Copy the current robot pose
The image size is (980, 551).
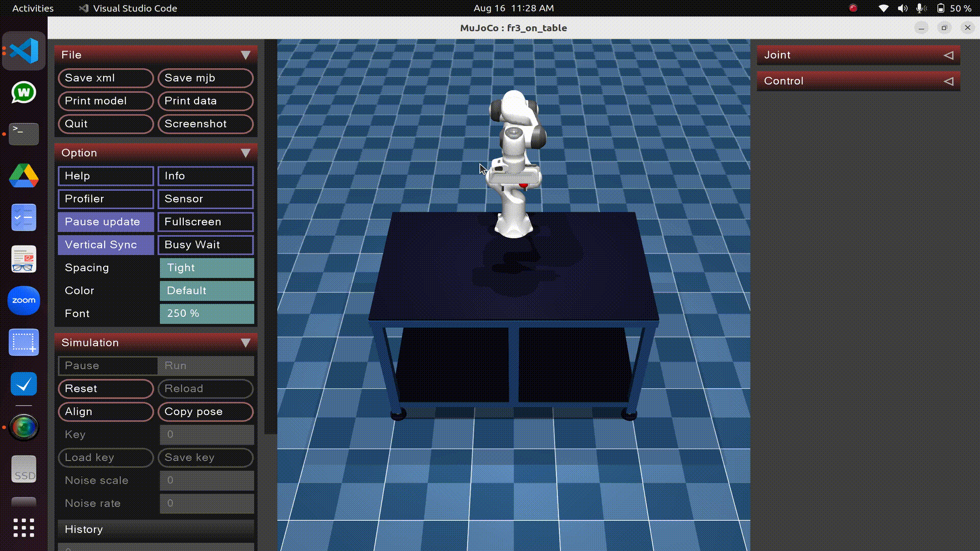pyautogui.click(x=205, y=411)
